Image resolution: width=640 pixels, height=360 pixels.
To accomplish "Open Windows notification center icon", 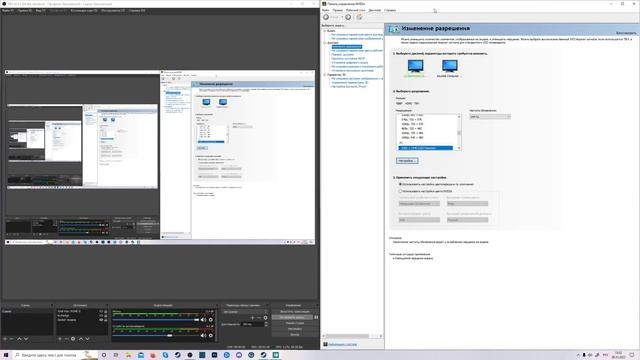I will [632, 355].
